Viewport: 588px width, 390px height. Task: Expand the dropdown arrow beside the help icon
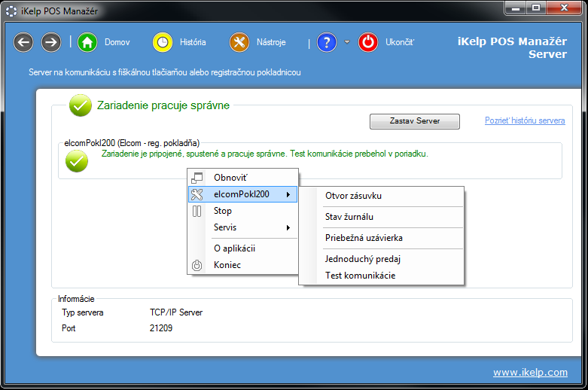pos(347,42)
